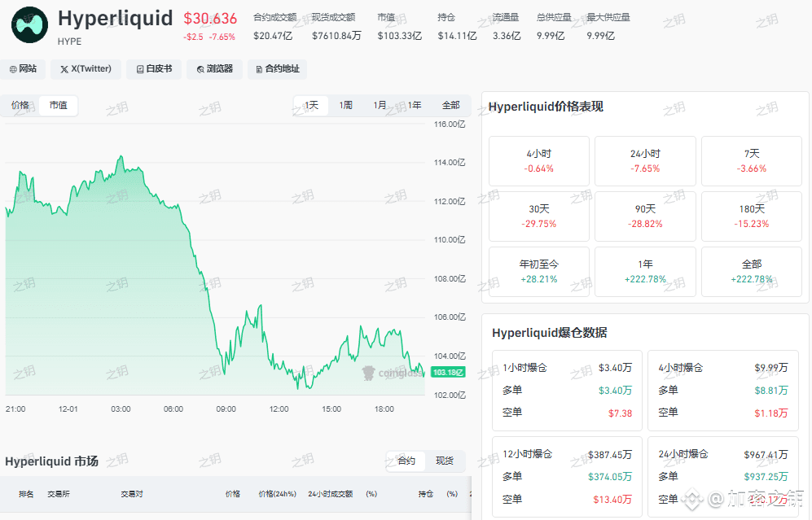This screenshot has width=812, height=520.
Task: Click the 流通量 3.36亿 stat
Action: click(x=506, y=26)
